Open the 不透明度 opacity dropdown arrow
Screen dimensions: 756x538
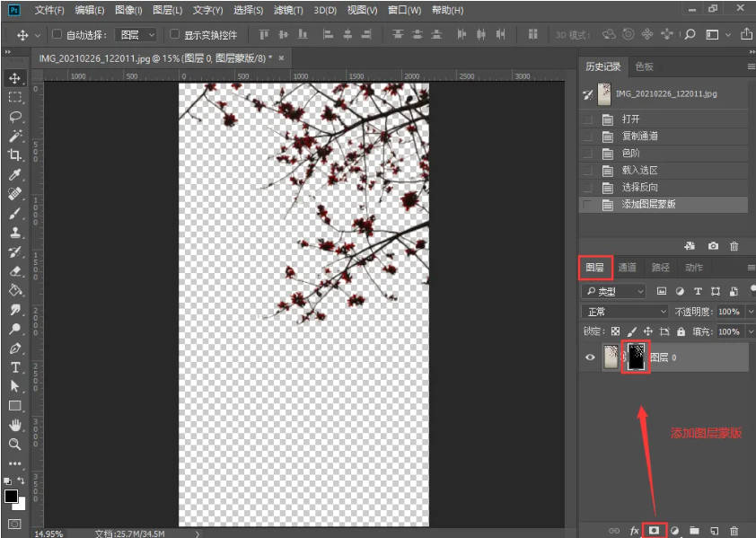(751, 312)
